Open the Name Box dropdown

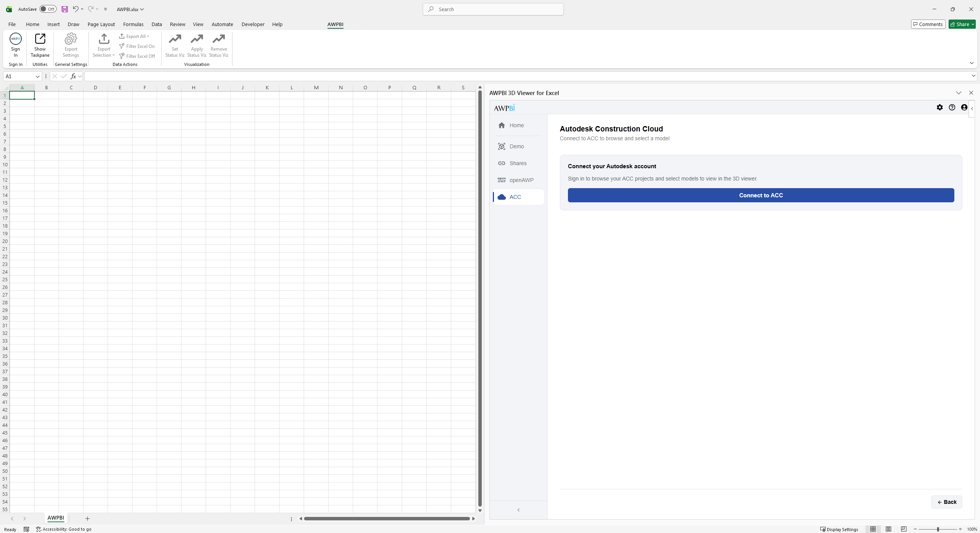point(38,76)
